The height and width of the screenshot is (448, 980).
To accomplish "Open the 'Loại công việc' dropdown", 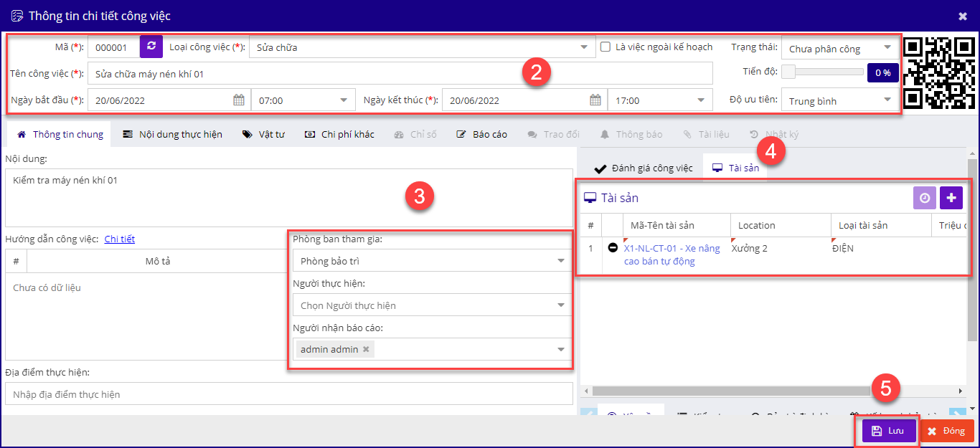I will click(423, 48).
